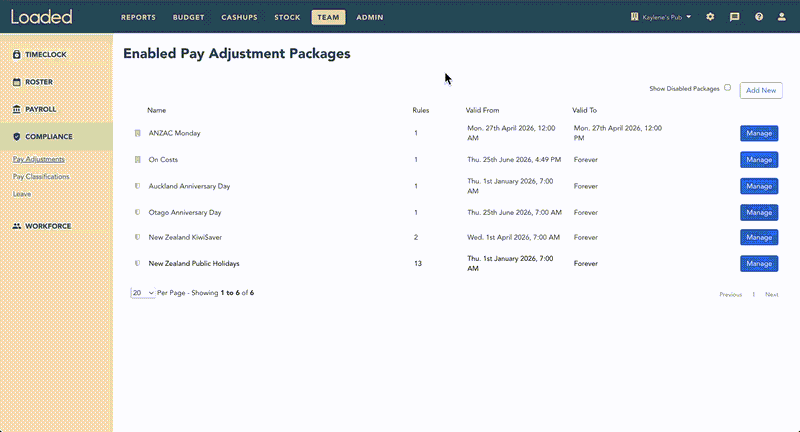
Task: Open the Admin menu
Action: tap(370, 17)
